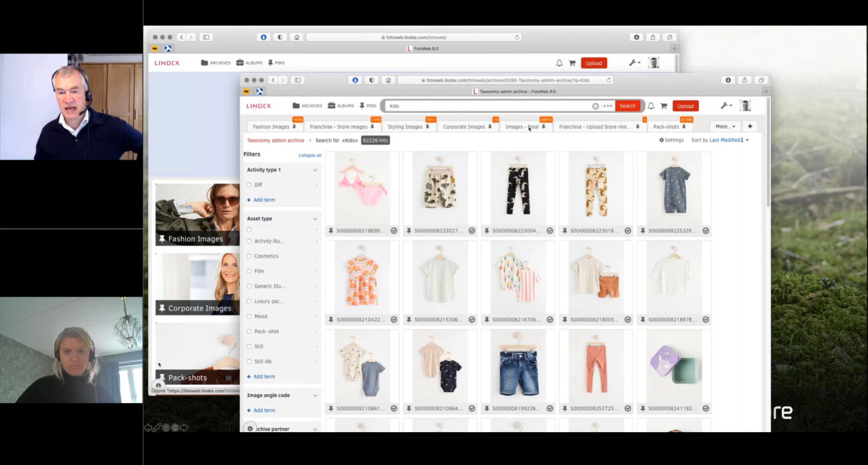
Task: Open the admin tools wrench menu
Action: (x=725, y=105)
